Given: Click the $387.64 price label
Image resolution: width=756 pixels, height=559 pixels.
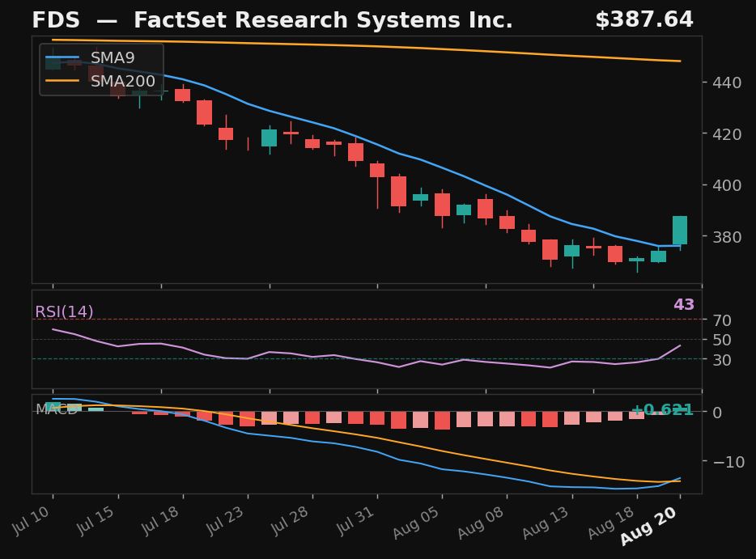Looking at the screenshot, I should click(644, 19).
